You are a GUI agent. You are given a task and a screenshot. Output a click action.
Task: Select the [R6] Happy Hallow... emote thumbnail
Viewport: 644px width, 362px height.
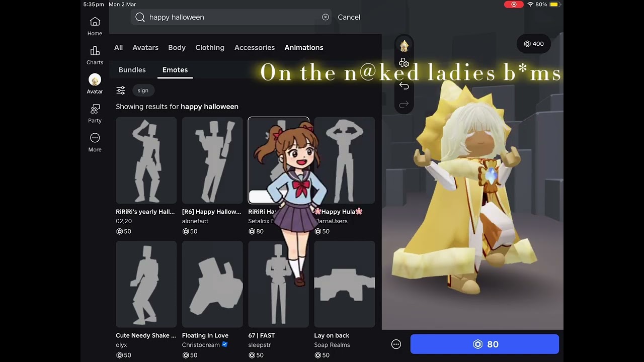(x=212, y=160)
